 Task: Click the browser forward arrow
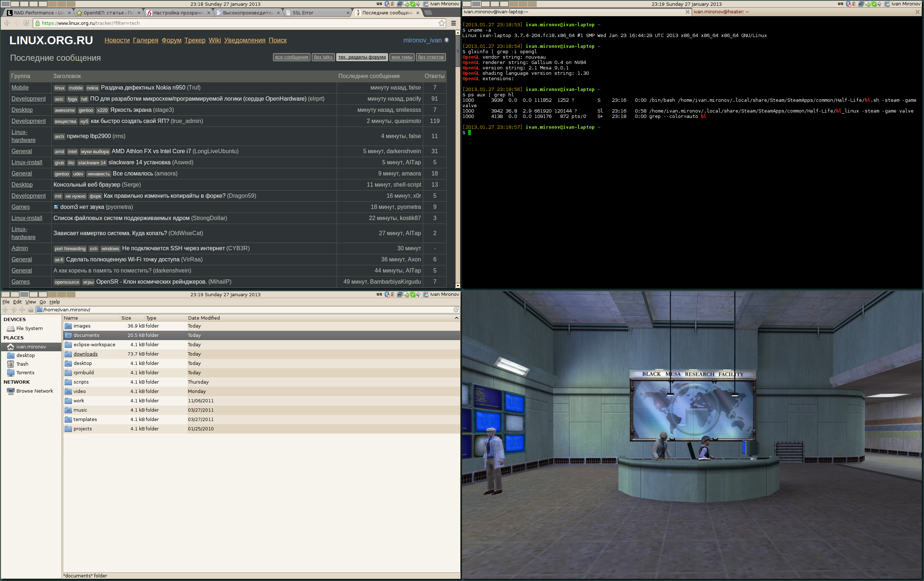coord(17,23)
